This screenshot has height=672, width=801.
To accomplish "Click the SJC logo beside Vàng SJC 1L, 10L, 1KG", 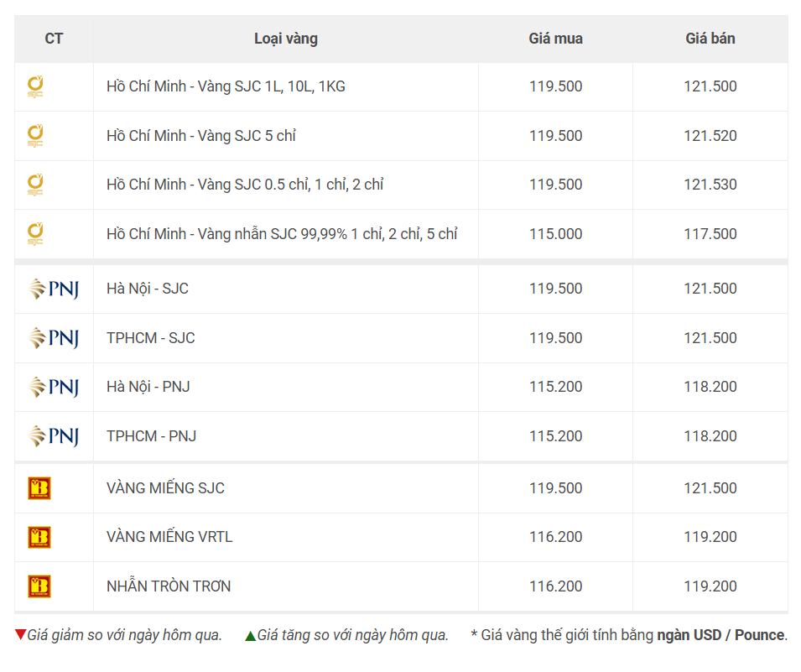I will coord(35,87).
